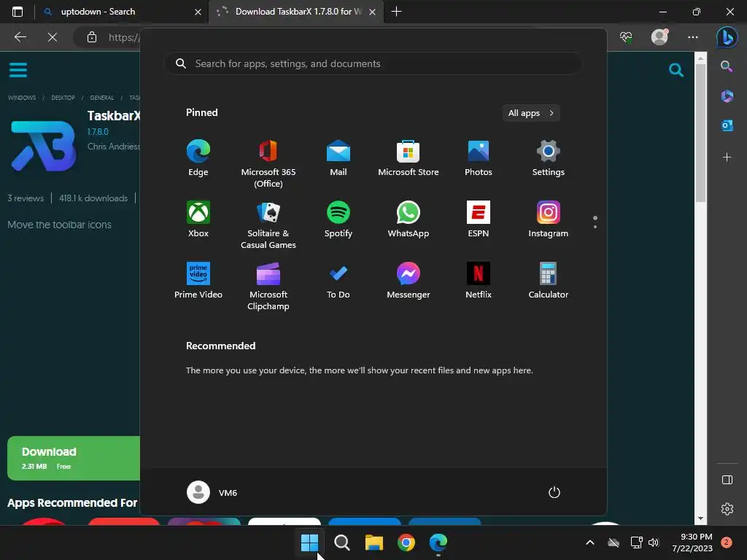Open the clock and date flyout
The height and width of the screenshot is (560, 747).
(692, 542)
